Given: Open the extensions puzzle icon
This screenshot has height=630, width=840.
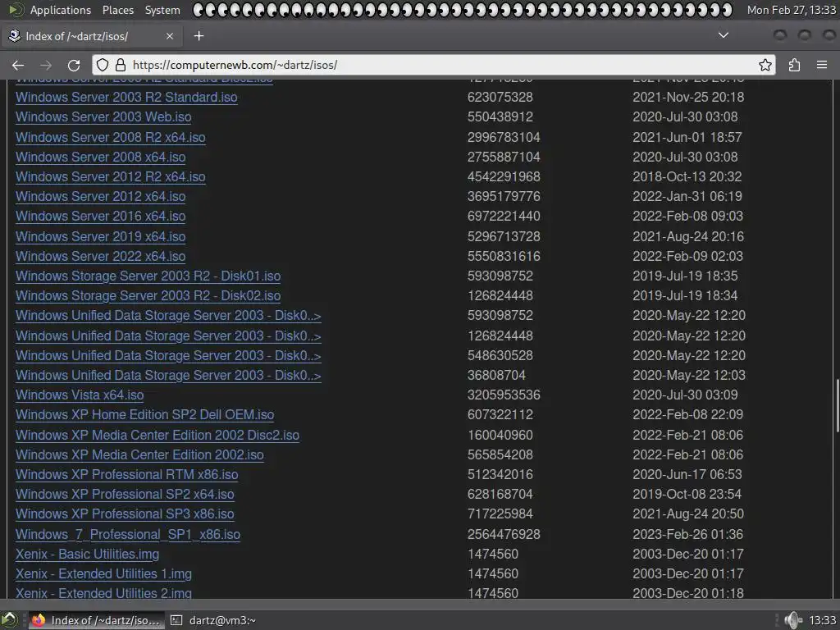Looking at the screenshot, I should point(794,66).
